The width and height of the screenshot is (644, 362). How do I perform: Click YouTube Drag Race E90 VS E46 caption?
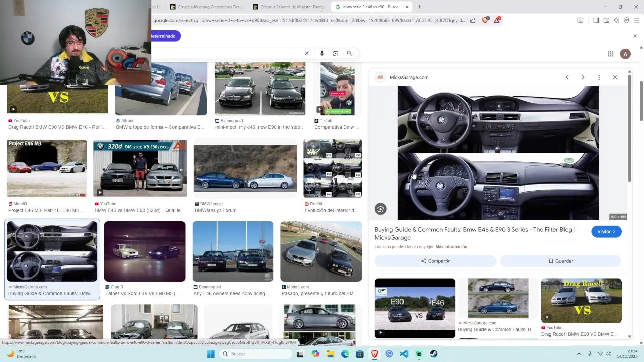[57, 127]
